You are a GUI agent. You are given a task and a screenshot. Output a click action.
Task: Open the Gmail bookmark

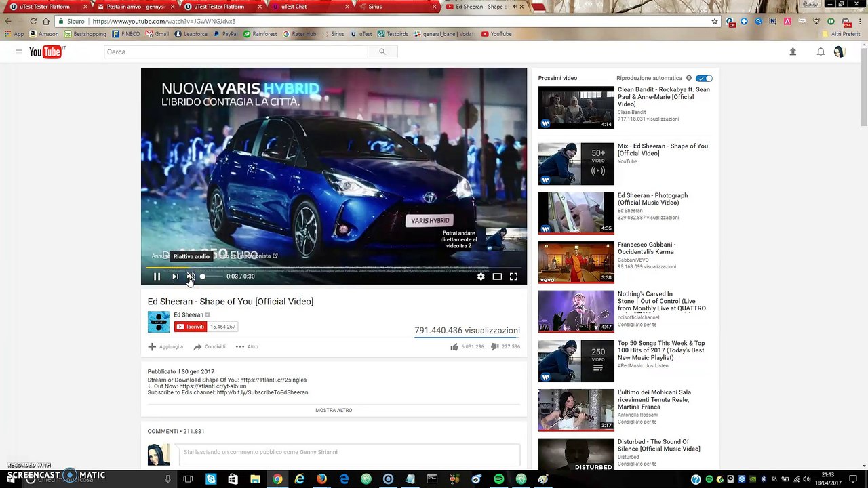click(x=157, y=34)
